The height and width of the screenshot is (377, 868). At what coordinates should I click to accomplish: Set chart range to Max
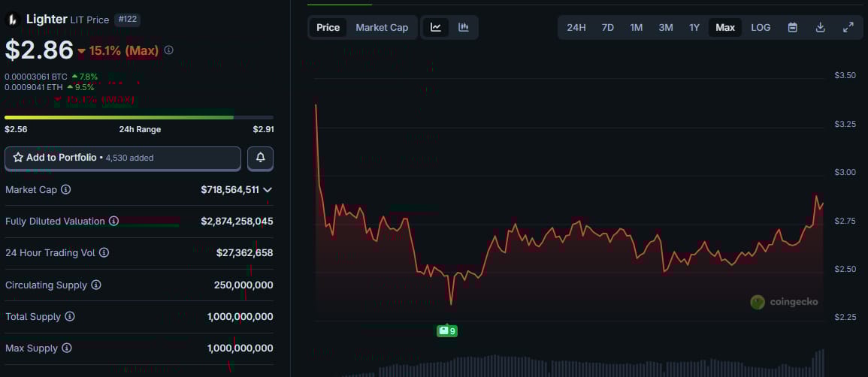pos(725,27)
